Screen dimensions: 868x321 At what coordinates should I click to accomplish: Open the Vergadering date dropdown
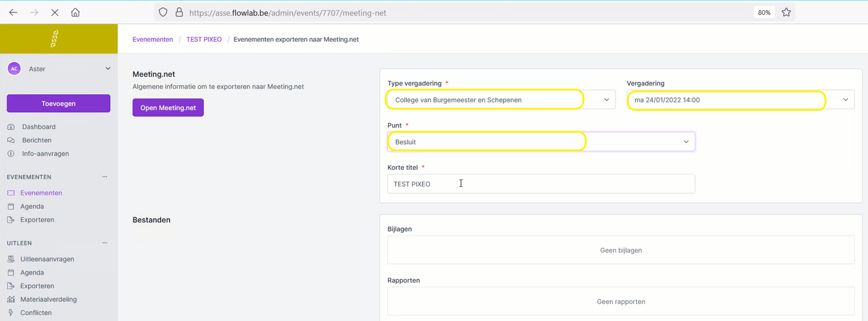point(740,100)
